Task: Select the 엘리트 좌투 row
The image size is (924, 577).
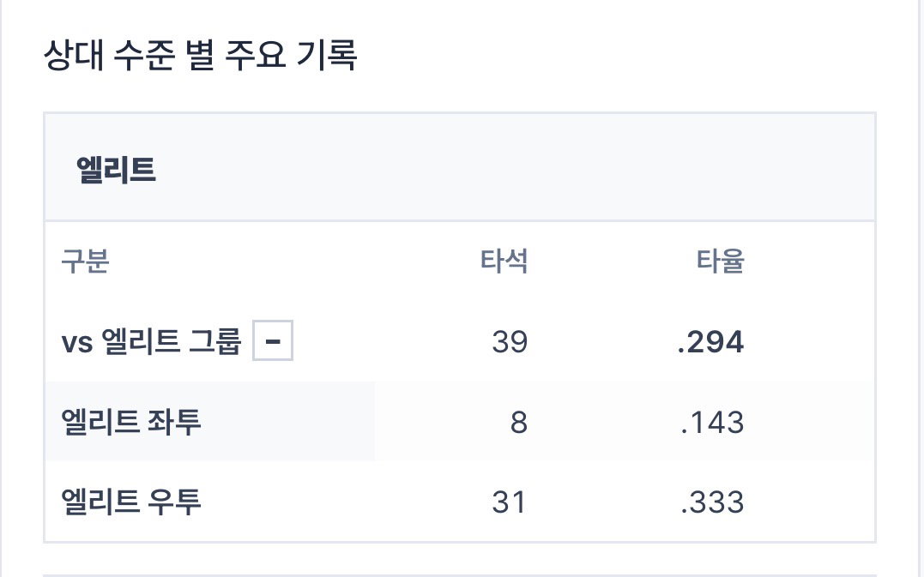Action: pos(460,422)
